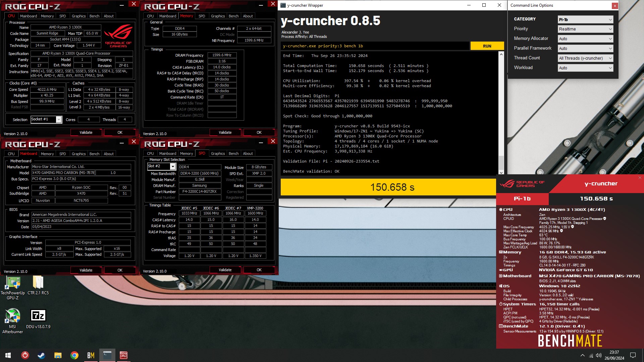Switch to y-cruncher console taskbar icon
The height and width of the screenshot is (362, 644).
point(107,355)
